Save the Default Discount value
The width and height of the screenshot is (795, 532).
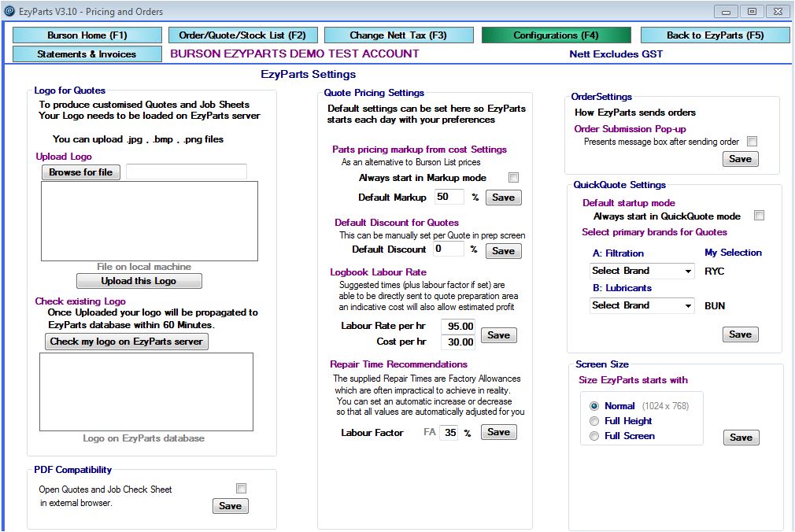[504, 250]
